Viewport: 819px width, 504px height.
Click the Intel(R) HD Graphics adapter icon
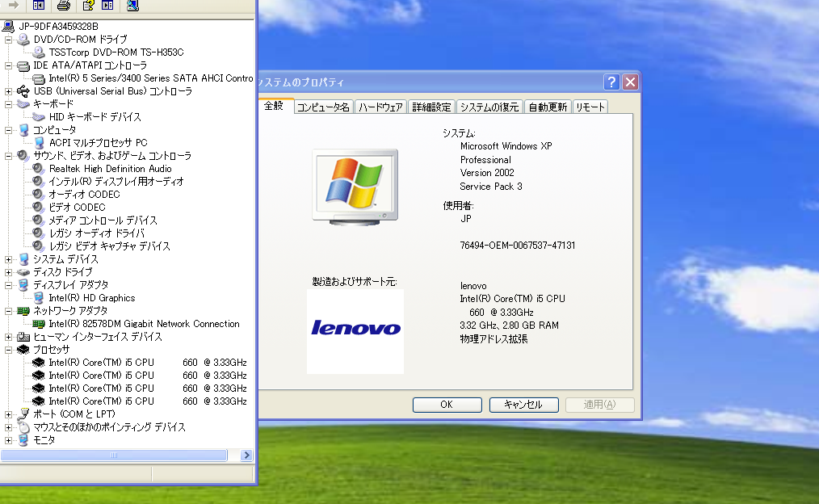39,298
